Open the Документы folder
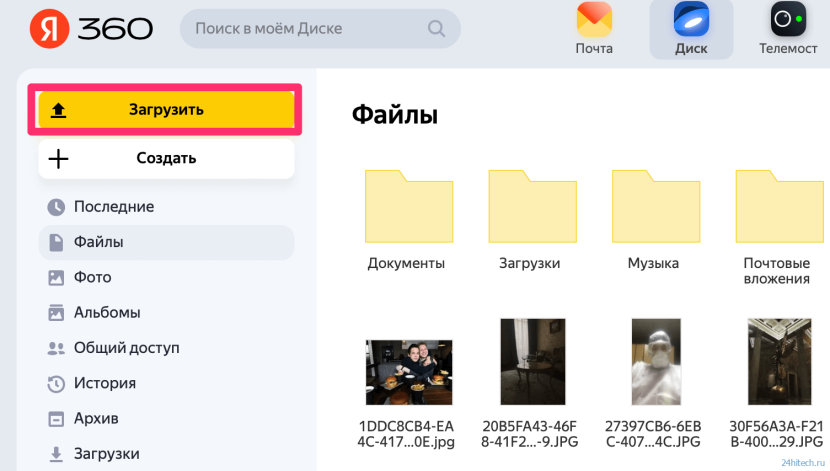 tap(406, 205)
